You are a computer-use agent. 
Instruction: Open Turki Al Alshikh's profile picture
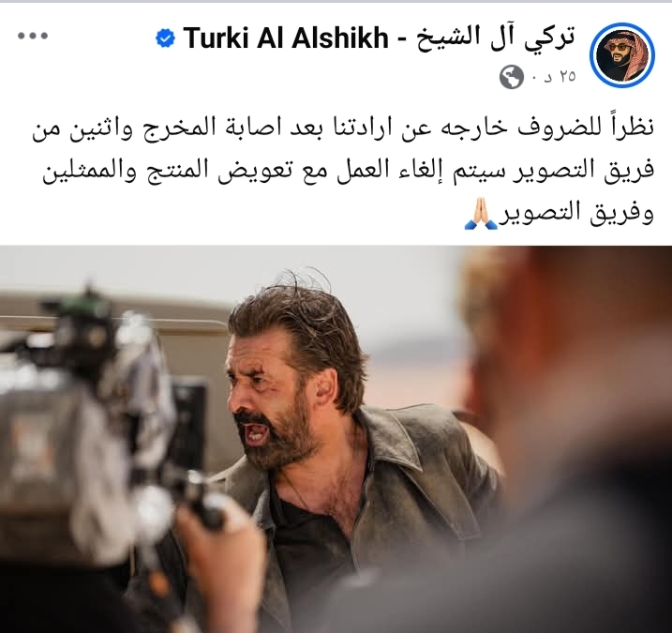point(621,55)
